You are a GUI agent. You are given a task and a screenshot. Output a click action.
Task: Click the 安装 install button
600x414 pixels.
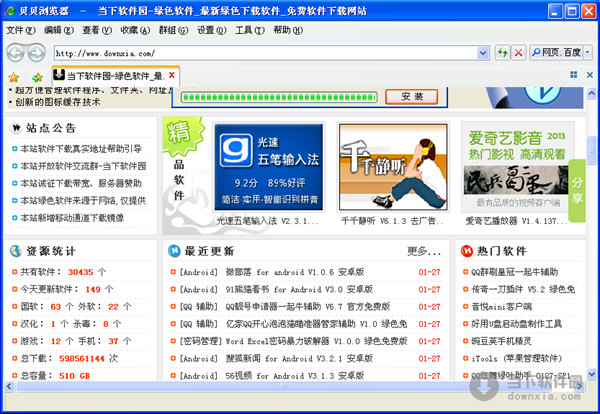pyautogui.click(x=411, y=96)
